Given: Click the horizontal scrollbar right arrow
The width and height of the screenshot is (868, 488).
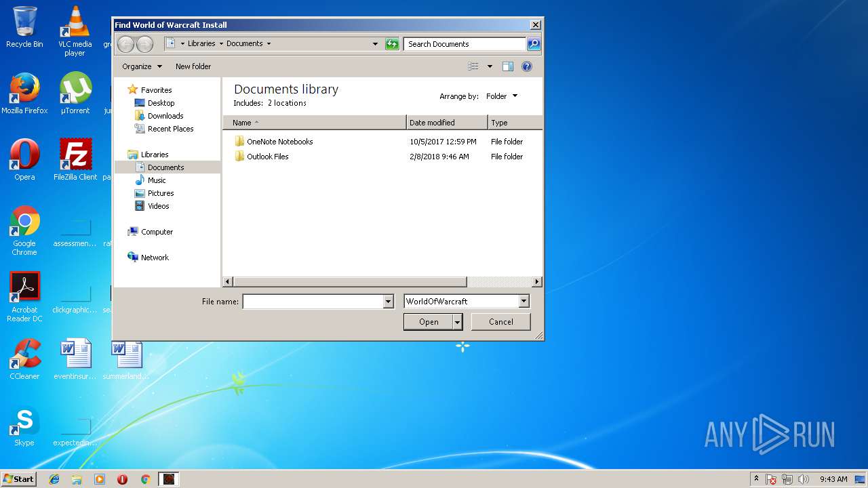Looking at the screenshot, I should pos(536,281).
